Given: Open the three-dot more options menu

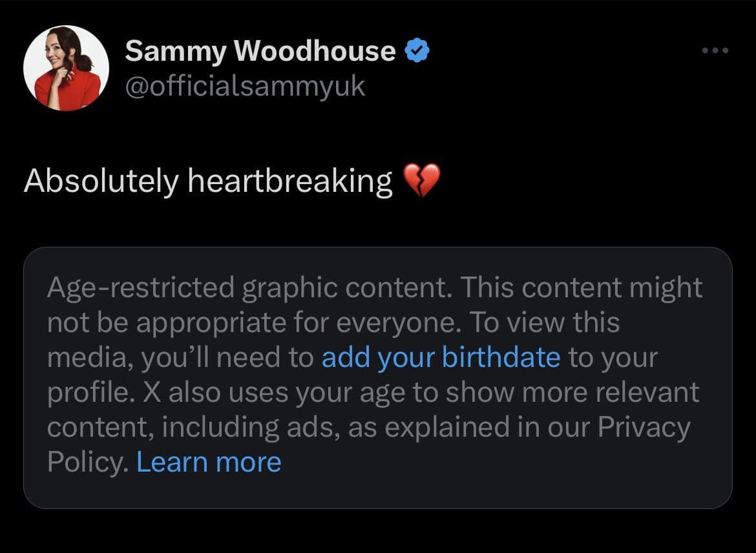Looking at the screenshot, I should [715, 50].
